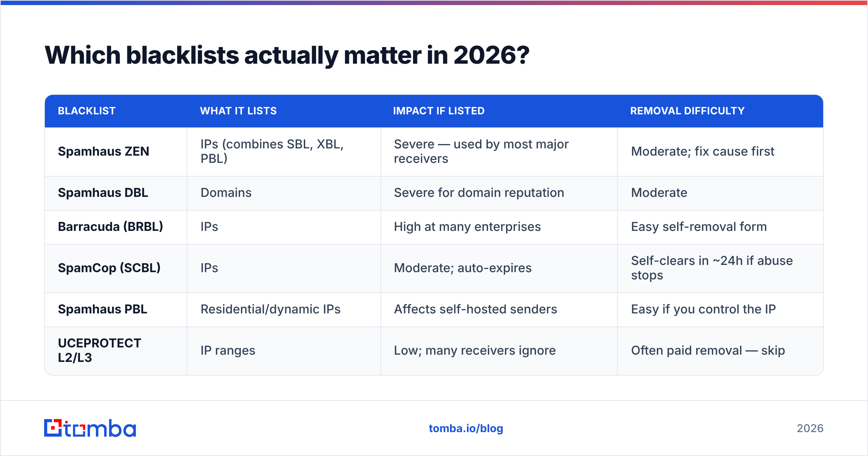Open the tomba.io/blog link
868x456 pixels.
coord(466,428)
